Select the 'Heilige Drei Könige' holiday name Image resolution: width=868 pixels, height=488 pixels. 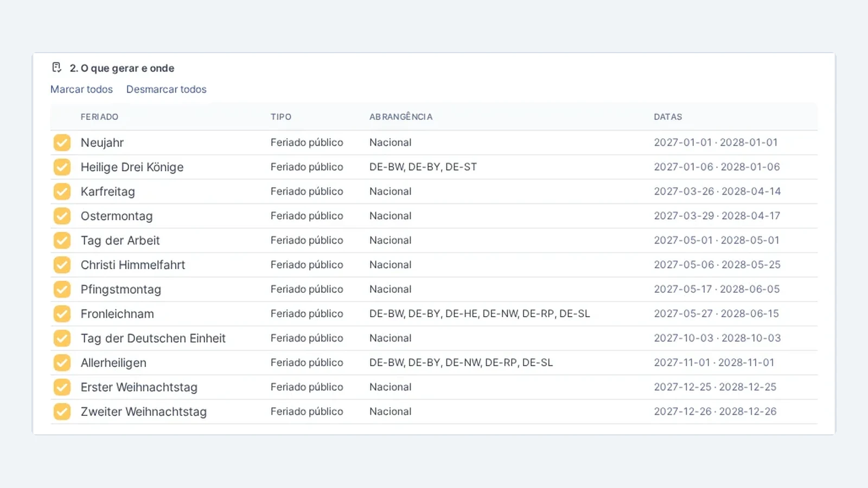tap(132, 167)
